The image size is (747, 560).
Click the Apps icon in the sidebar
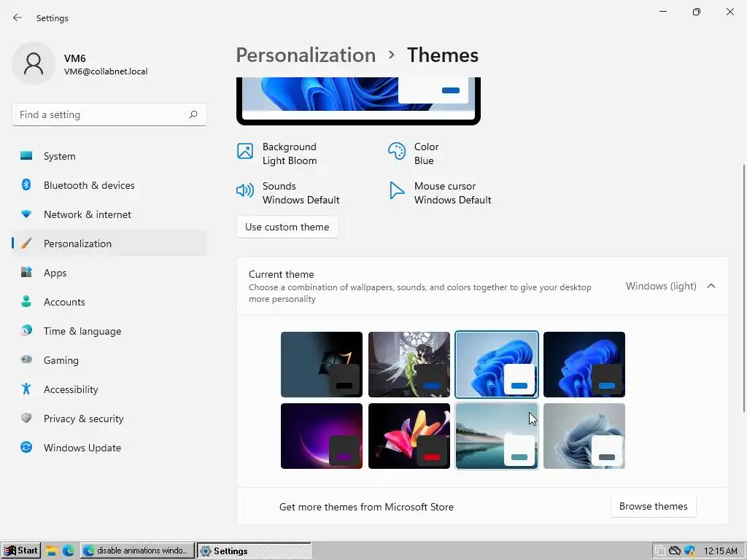click(x=26, y=273)
